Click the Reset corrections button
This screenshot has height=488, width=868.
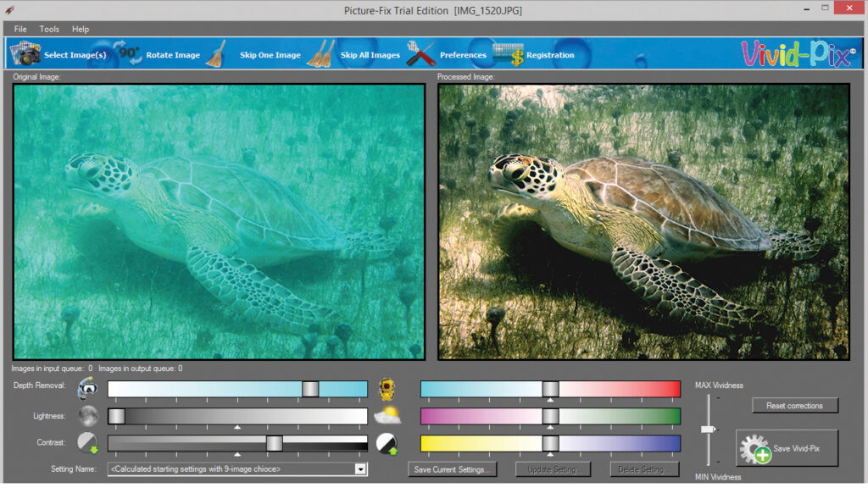click(794, 406)
